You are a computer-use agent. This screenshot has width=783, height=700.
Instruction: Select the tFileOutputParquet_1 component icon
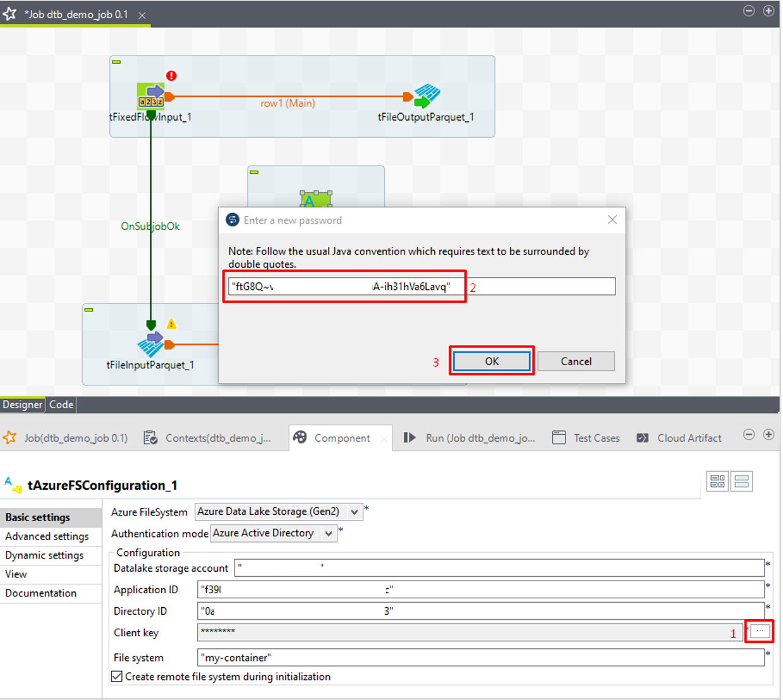(427, 96)
